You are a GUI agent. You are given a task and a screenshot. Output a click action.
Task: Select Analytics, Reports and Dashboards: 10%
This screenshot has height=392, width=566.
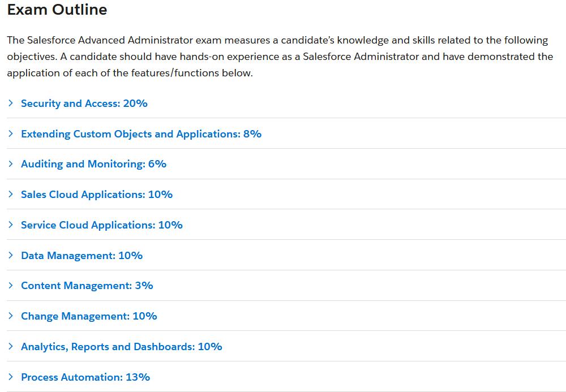pyautogui.click(x=121, y=347)
